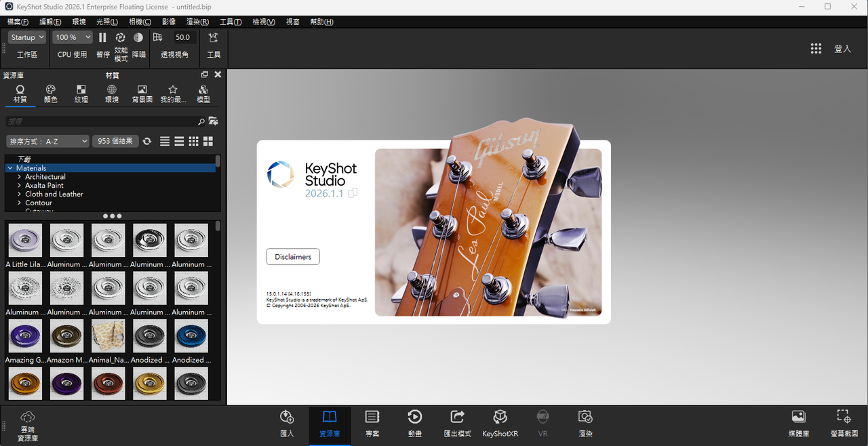The image size is (868, 446).
Task: Select the Animal_Na... fabric material thumbnail
Action: point(108,336)
